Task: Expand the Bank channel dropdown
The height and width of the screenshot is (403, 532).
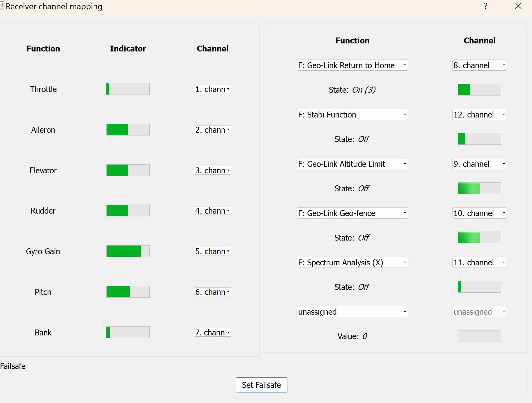Action: [213, 333]
